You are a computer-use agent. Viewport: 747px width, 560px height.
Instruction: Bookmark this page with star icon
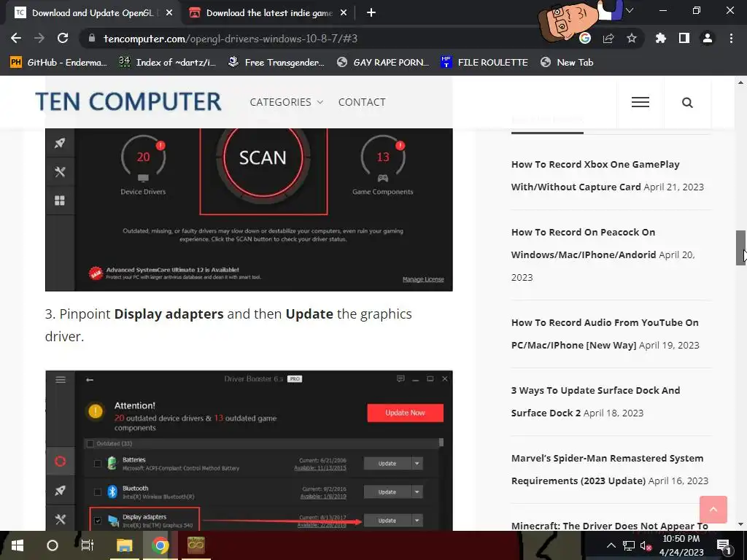click(x=632, y=38)
